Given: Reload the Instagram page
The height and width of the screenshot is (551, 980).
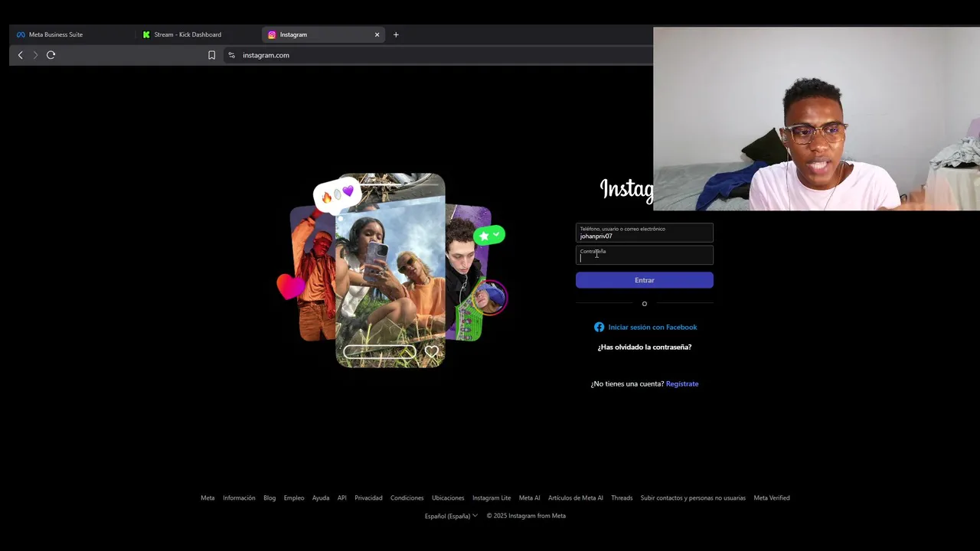Looking at the screenshot, I should pyautogui.click(x=51, y=55).
